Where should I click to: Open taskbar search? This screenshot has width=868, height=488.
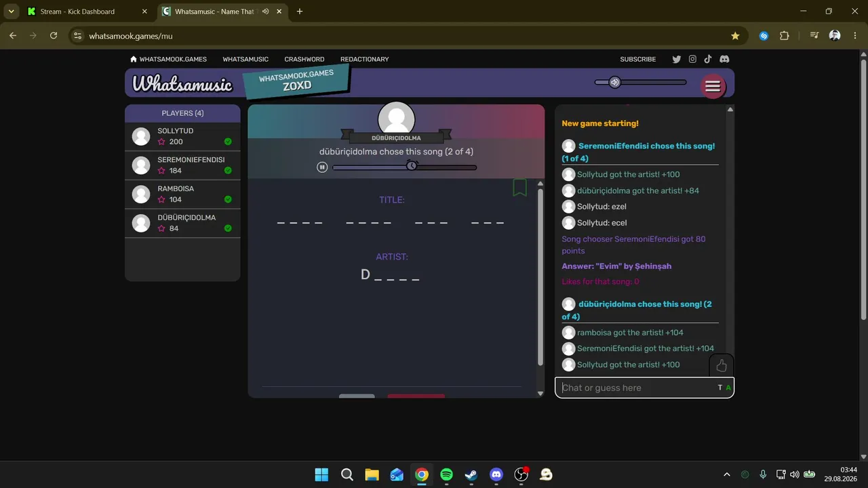pyautogui.click(x=347, y=474)
